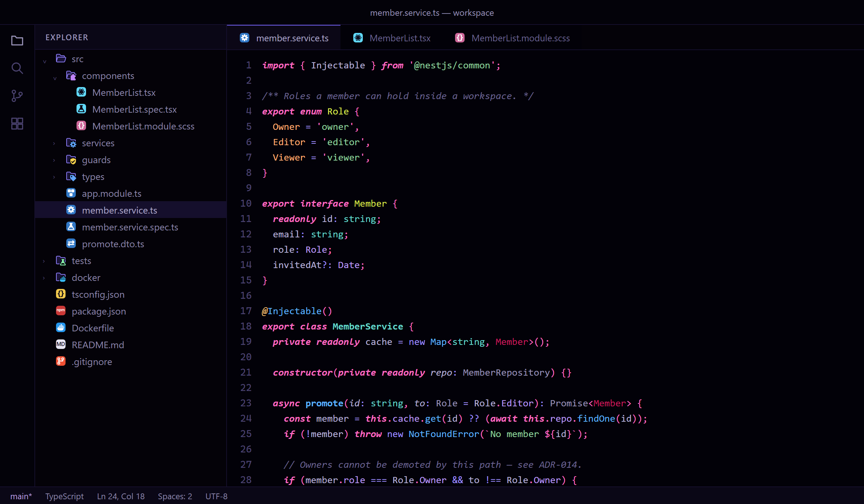The width and height of the screenshot is (864, 504).
Task: Switch to the MemberList.tsx tab
Action: coord(391,38)
